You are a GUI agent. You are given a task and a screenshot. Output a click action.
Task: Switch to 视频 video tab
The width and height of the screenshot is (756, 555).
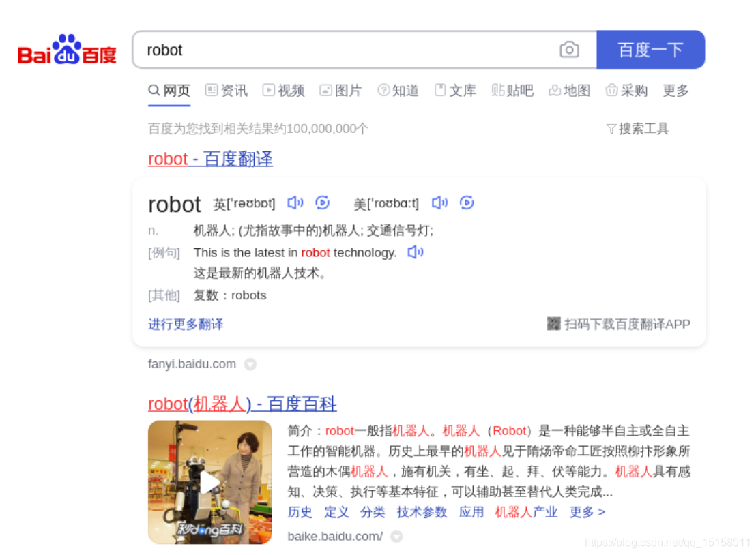pos(284,91)
